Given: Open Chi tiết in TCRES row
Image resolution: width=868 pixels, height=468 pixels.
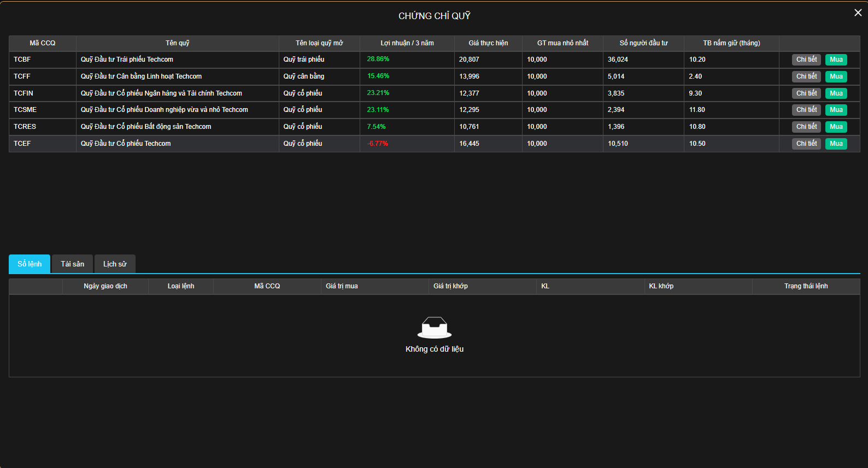Looking at the screenshot, I should point(806,127).
